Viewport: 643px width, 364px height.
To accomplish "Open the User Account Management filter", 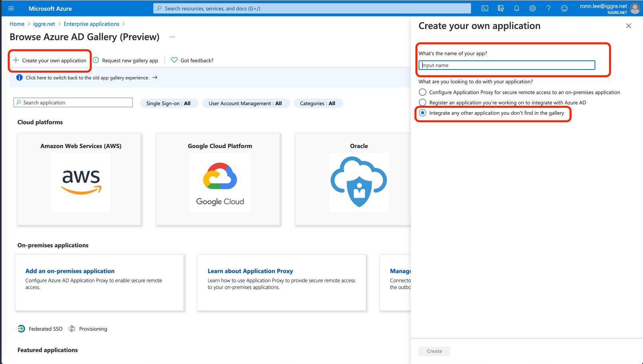I will coord(245,103).
